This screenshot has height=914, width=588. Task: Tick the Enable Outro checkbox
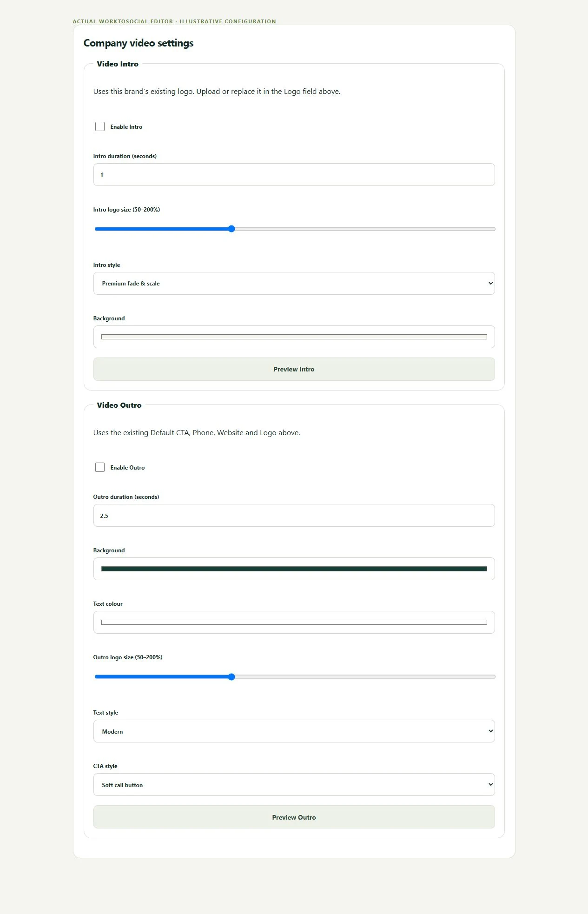tap(100, 467)
